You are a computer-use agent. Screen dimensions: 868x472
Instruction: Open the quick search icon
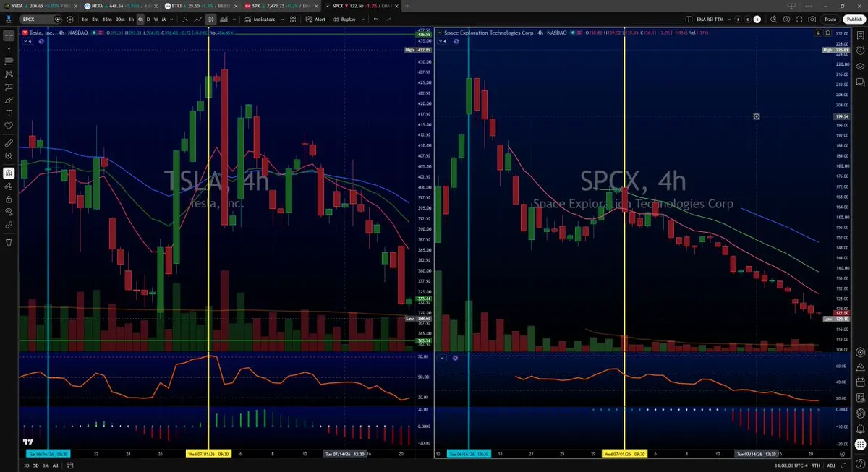click(773, 19)
